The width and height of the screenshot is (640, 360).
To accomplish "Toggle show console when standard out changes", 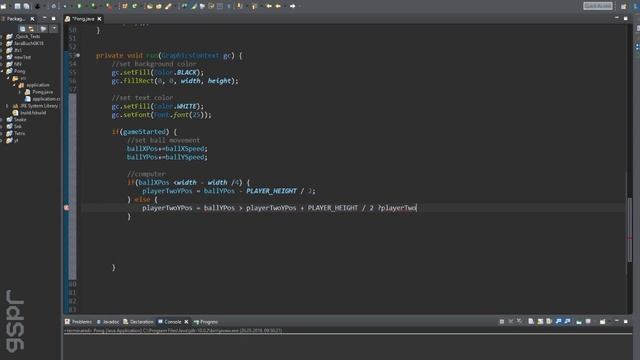I will click(558, 322).
